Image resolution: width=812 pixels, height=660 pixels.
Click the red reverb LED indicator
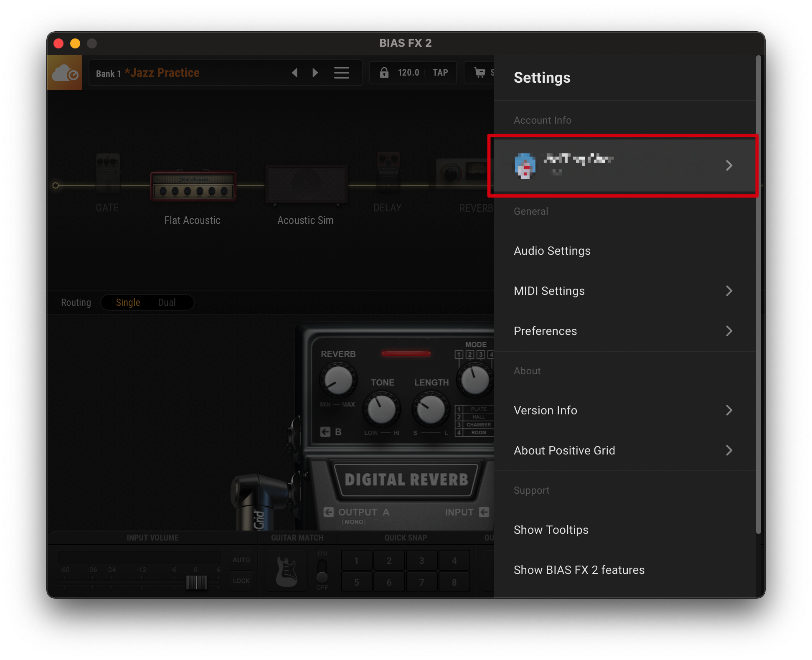click(406, 354)
